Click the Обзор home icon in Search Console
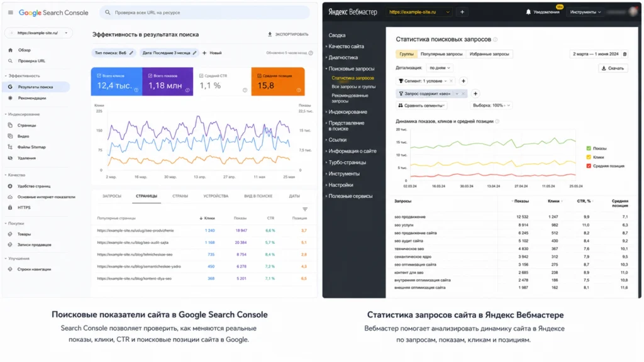 click(10, 50)
